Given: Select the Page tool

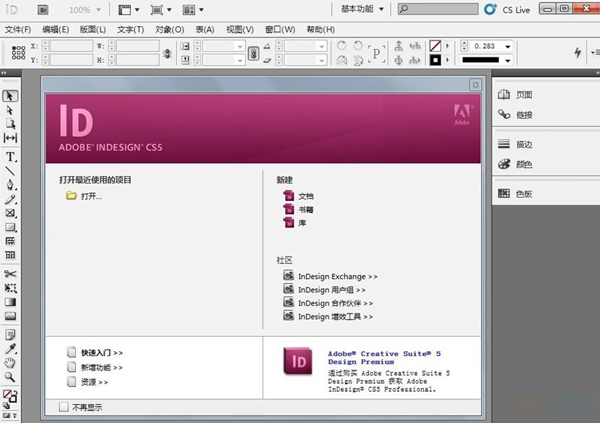Looking at the screenshot, I should click(x=10, y=124).
